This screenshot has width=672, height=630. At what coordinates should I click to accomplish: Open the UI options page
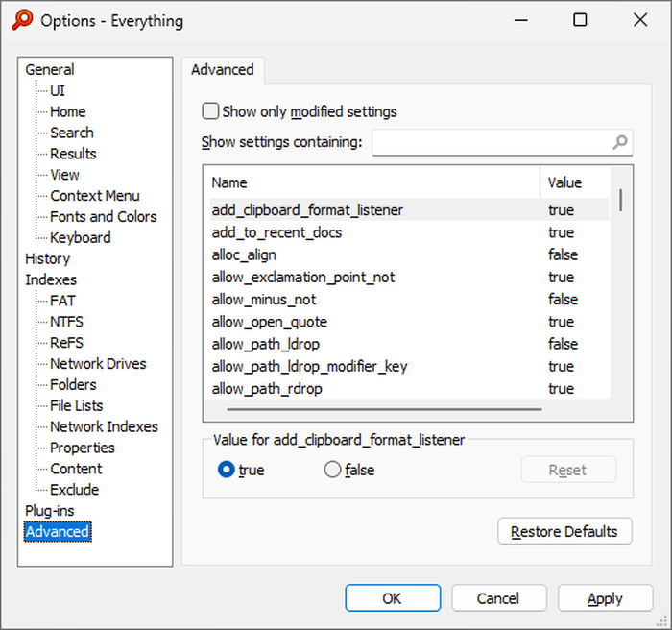click(x=58, y=90)
